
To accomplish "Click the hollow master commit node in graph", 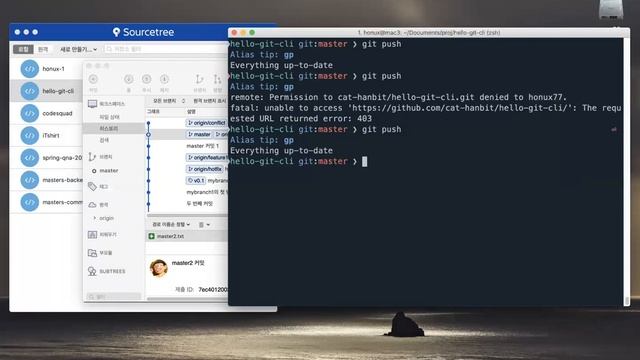I will [x=149, y=134].
